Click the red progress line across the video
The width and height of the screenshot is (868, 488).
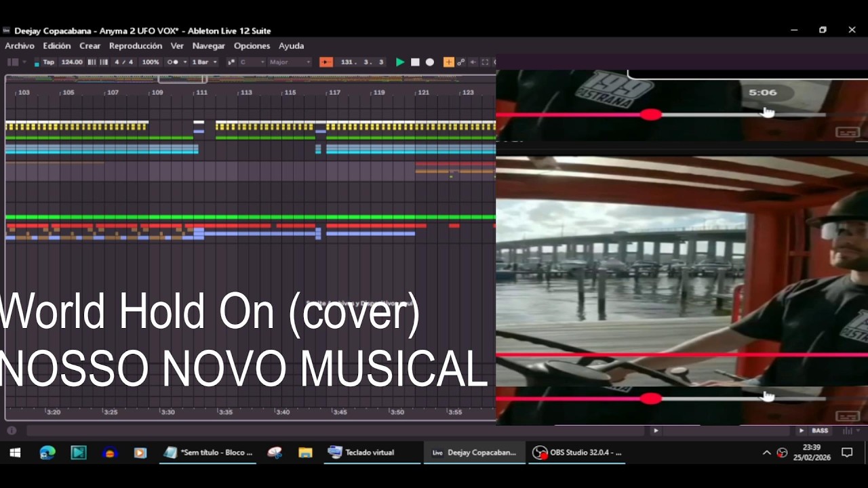coord(682,354)
